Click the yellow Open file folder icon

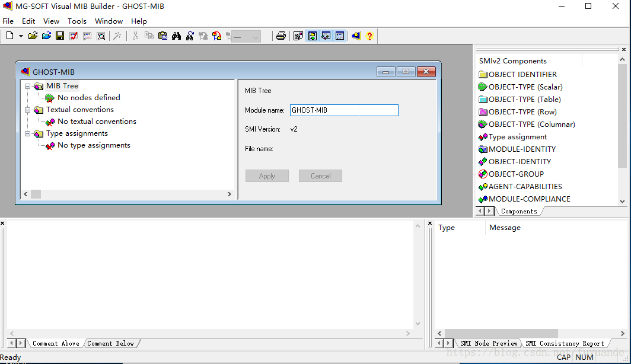pyautogui.click(x=33, y=36)
